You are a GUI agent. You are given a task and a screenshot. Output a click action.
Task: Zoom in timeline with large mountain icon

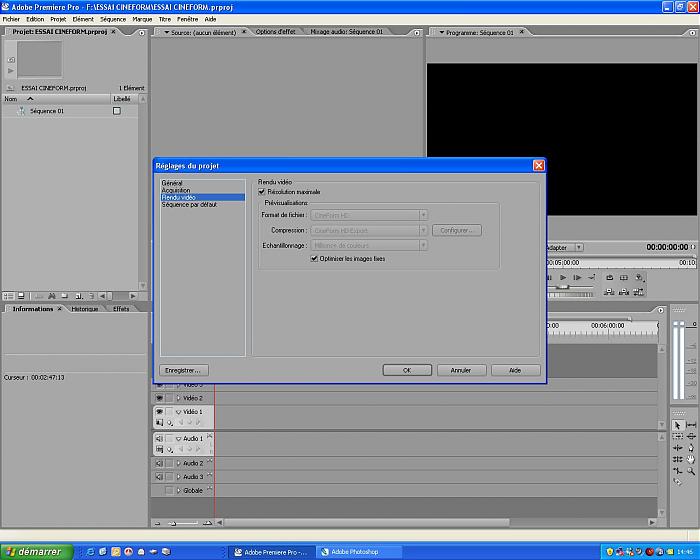tap(208, 522)
